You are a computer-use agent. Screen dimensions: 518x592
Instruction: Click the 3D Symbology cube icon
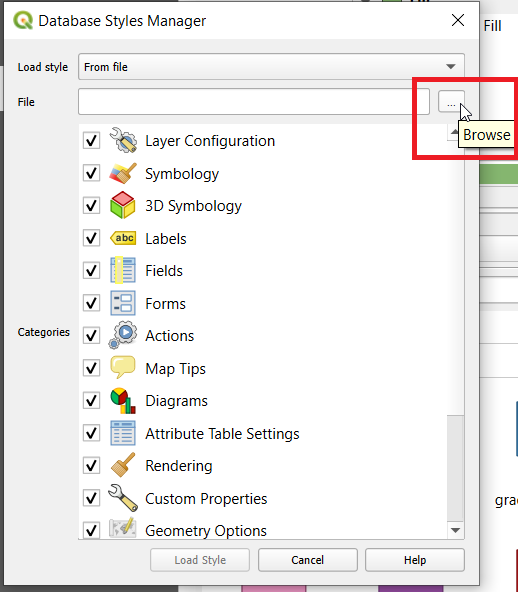tap(123, 205)
